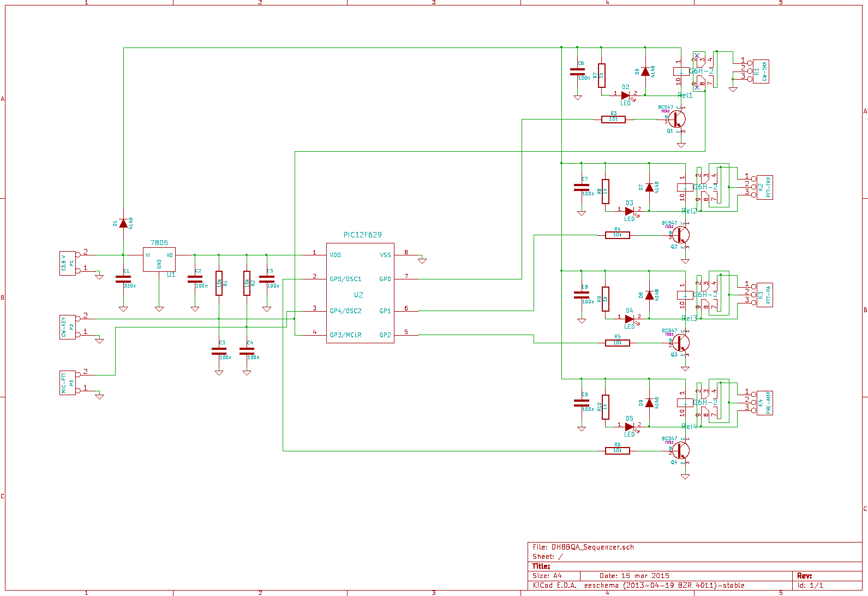Click base resistor R5 10k

(x=617, y=343)
